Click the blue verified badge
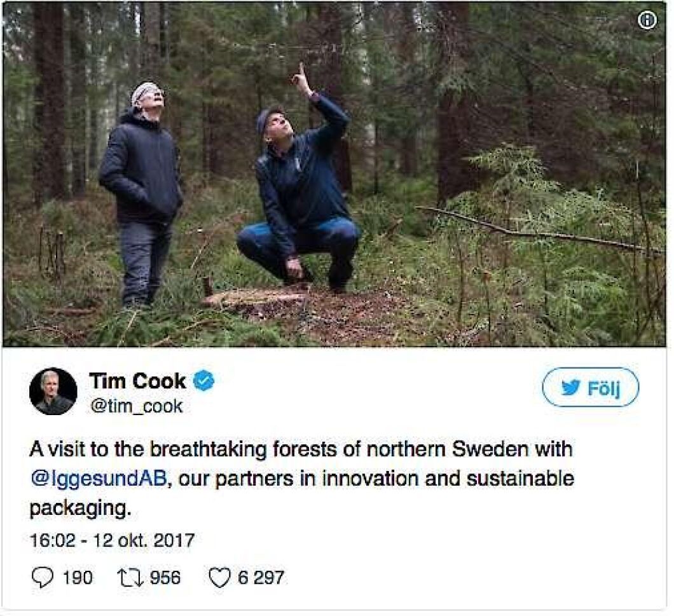The width and height of the screenshot is (674, 616). [x=204, y=381]
